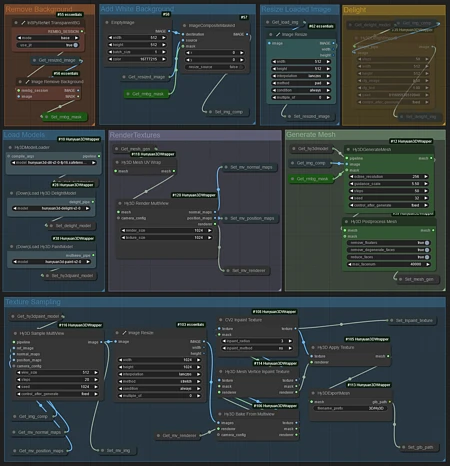Collapse the Hy3D Apply Texture node dot

click(x=313, y=347)
